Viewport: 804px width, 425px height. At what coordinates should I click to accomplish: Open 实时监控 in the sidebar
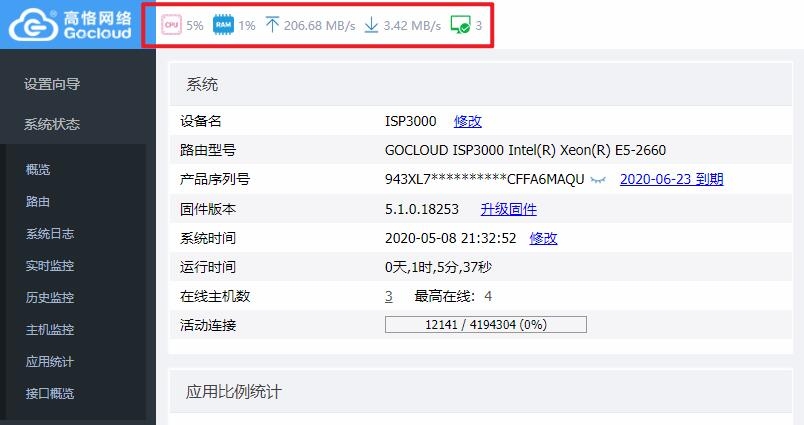coord(50,265)
